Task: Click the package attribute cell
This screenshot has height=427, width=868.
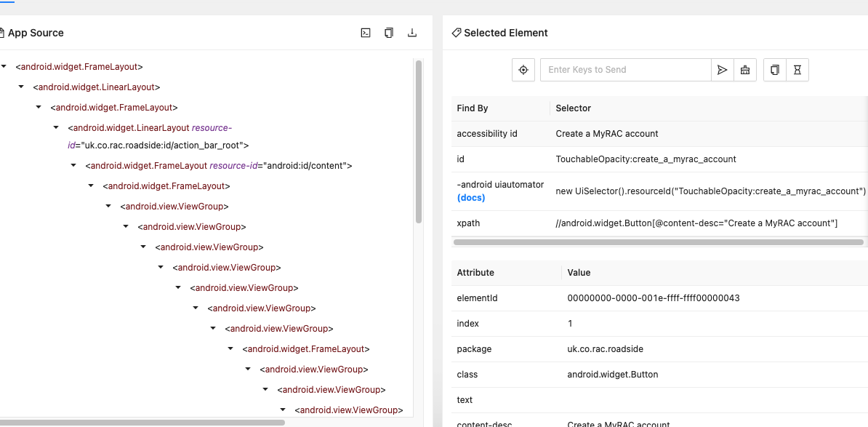Action: [x=506, y=349]
